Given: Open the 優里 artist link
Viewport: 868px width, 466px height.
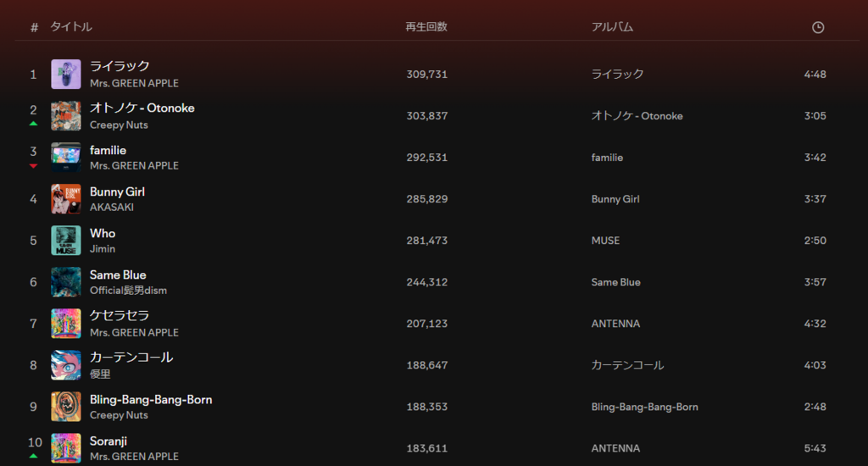Looking at the screenshot, I should coord(100,374).
